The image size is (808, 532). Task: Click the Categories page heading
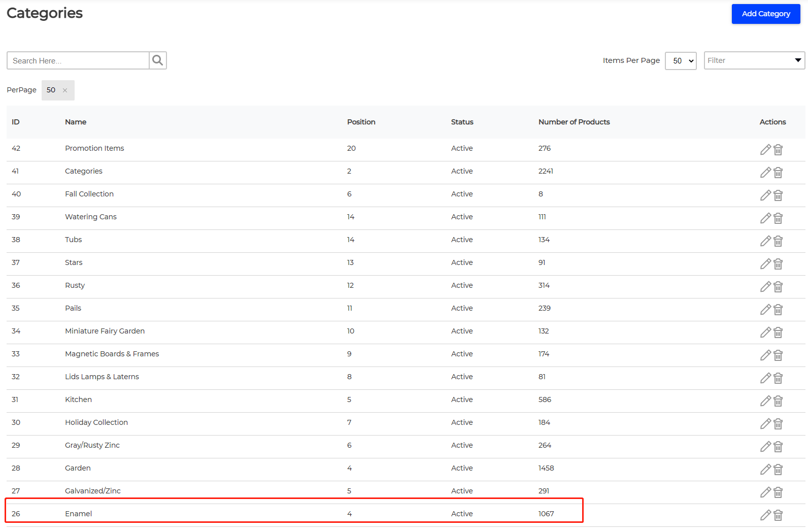(x=45, y=13)
